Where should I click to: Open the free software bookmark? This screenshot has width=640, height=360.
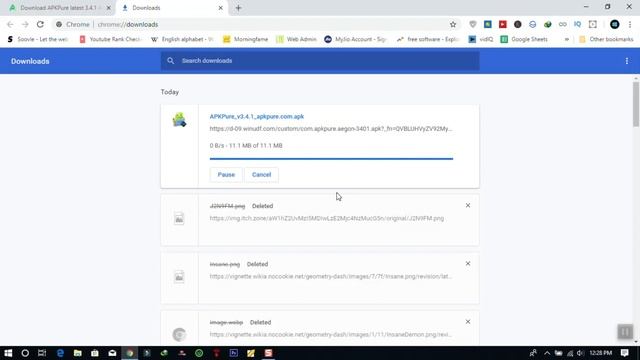click(x=428, y=39)
